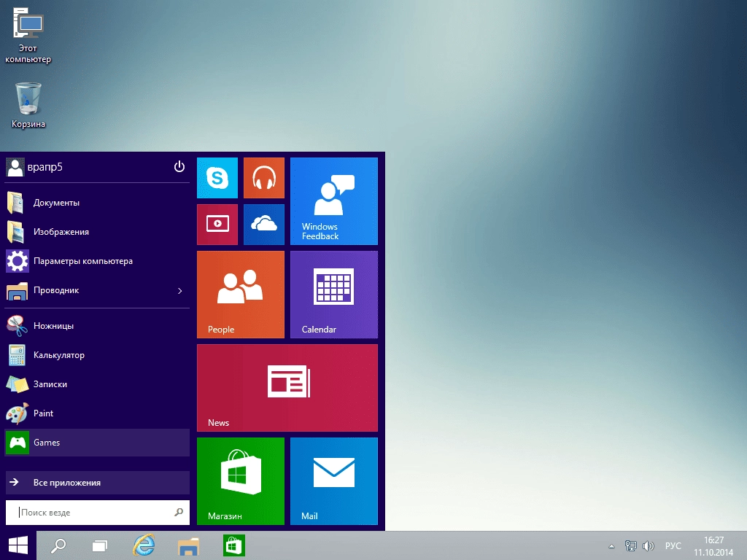Click the user avatar picture
The width and height of the screenshot is (747, 560).
tap(15, 167)
